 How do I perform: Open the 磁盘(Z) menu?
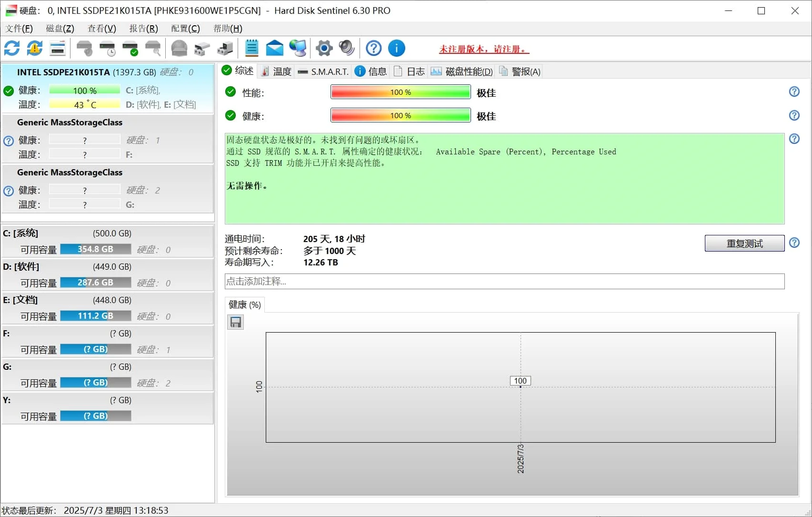pos(60,29)
